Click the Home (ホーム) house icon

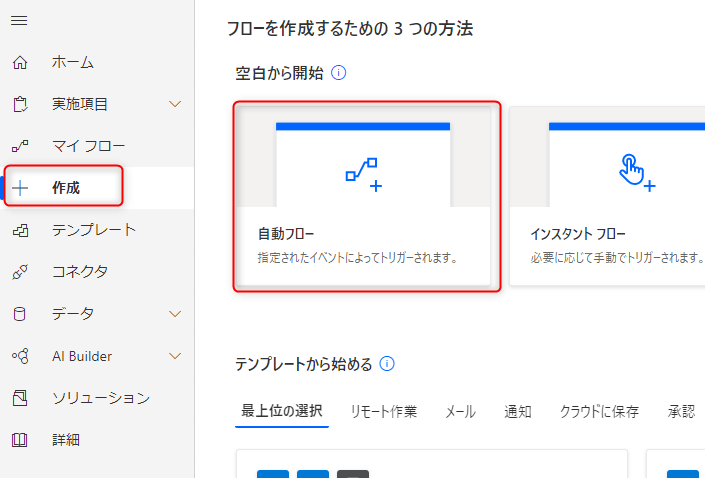tap(20, 63)
